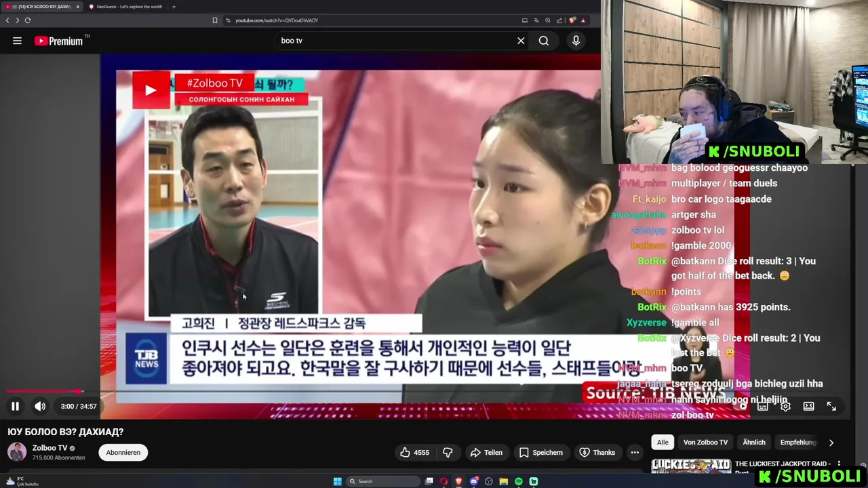
Task: Reload the page
Action: click(28, 20)
